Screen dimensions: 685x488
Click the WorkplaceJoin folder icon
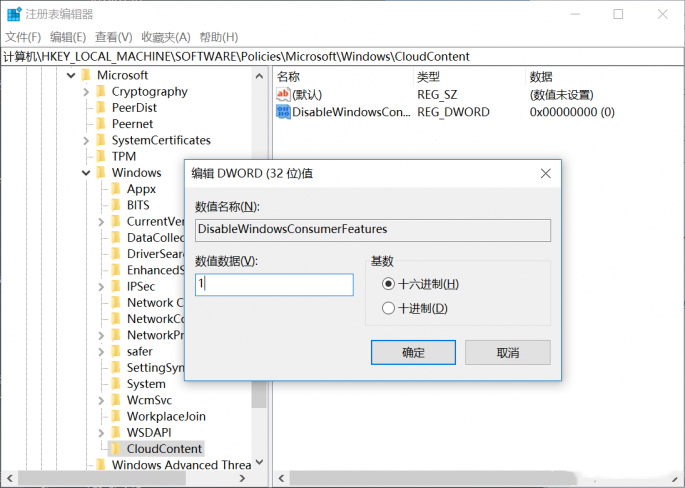point(116,416)
